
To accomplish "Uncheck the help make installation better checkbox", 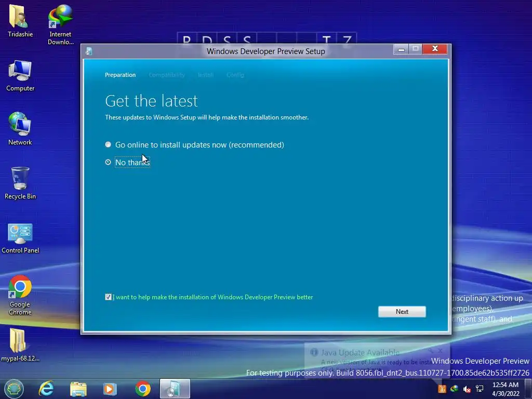I will [x=108, y=297].
